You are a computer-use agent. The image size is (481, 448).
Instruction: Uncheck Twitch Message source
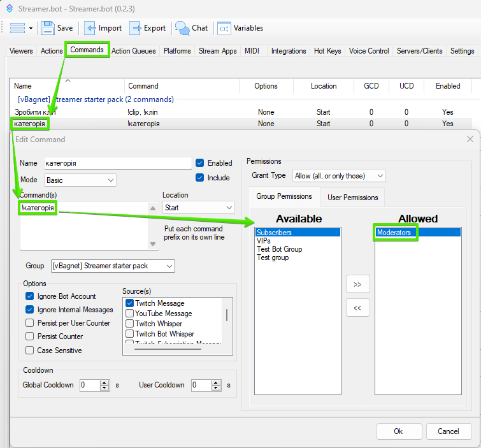click(129, 303)
